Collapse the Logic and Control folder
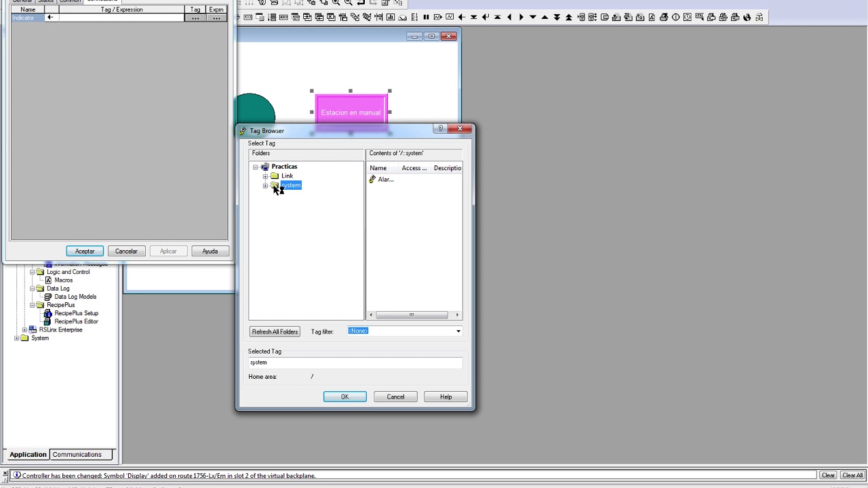This screenshot has width=868, height=488. tap(32, 272)
